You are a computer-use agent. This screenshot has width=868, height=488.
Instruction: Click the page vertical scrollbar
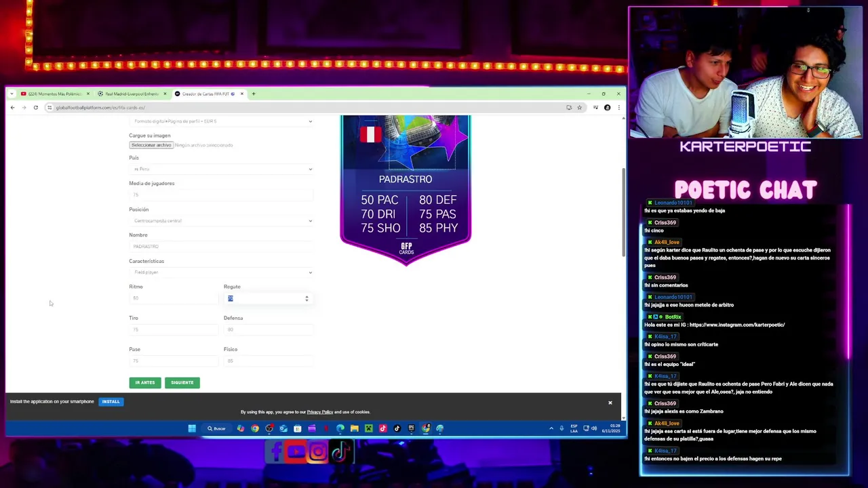point(623,211)
